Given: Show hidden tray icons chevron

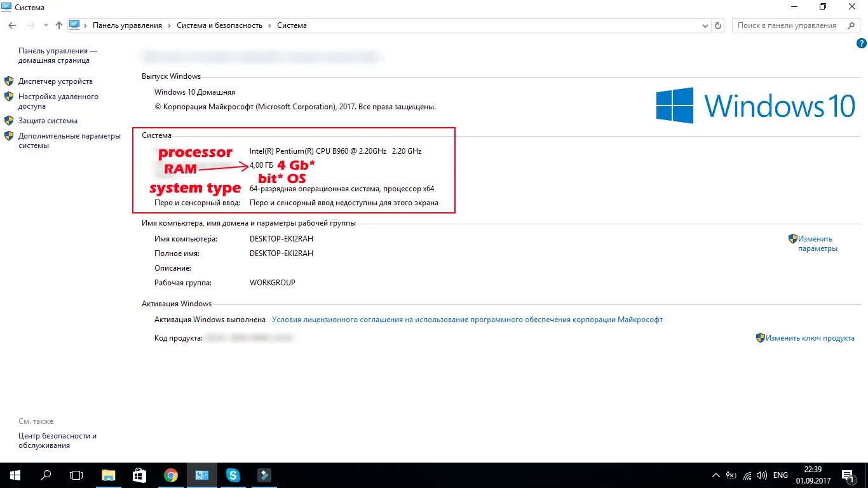Looking at the screenshot, I should pos(716,475).
